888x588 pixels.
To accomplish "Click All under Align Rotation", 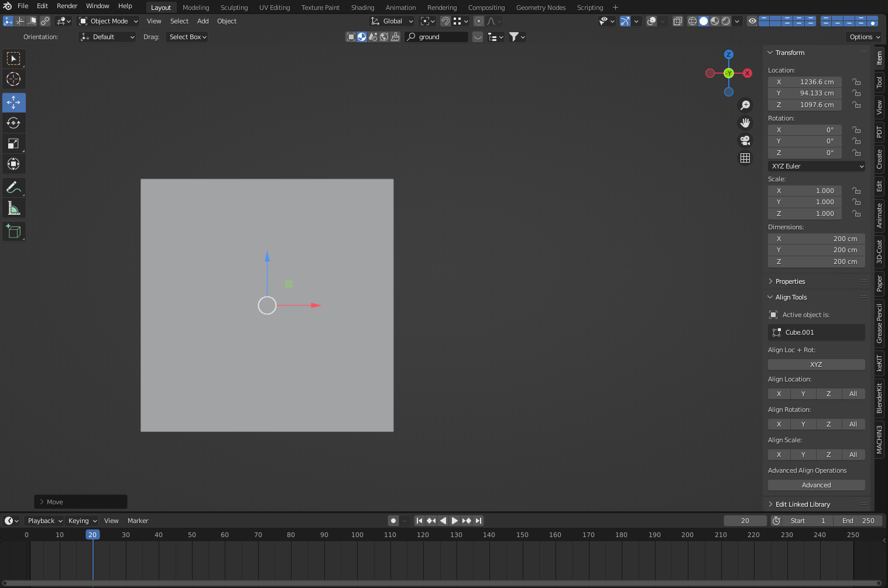I will (853, 424).
